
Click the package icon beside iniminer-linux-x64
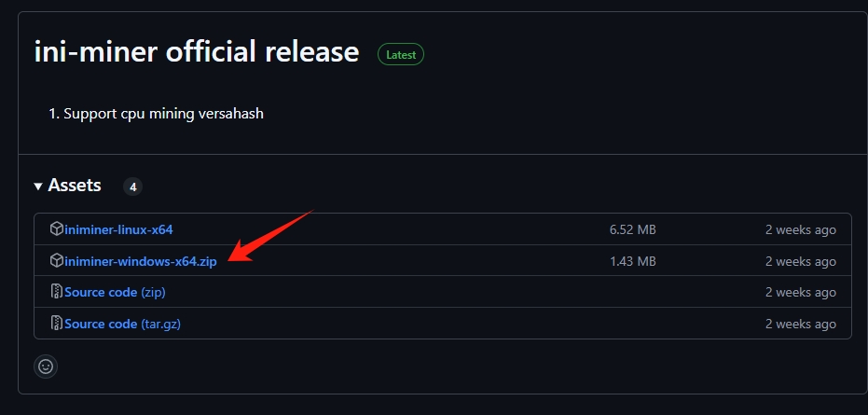point(57,228)
